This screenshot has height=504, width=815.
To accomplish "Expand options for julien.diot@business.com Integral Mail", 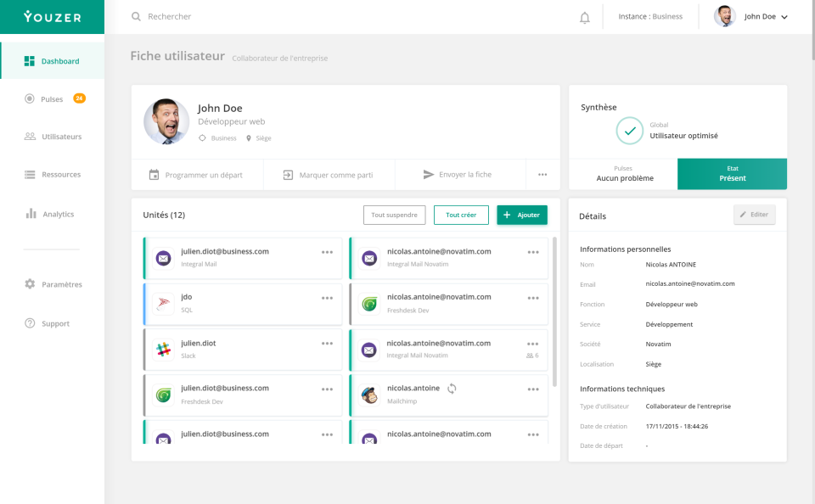I will coord(326,251).
